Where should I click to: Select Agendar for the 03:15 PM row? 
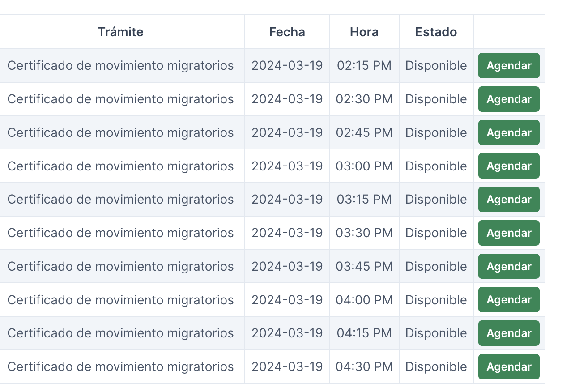(509, 200)
